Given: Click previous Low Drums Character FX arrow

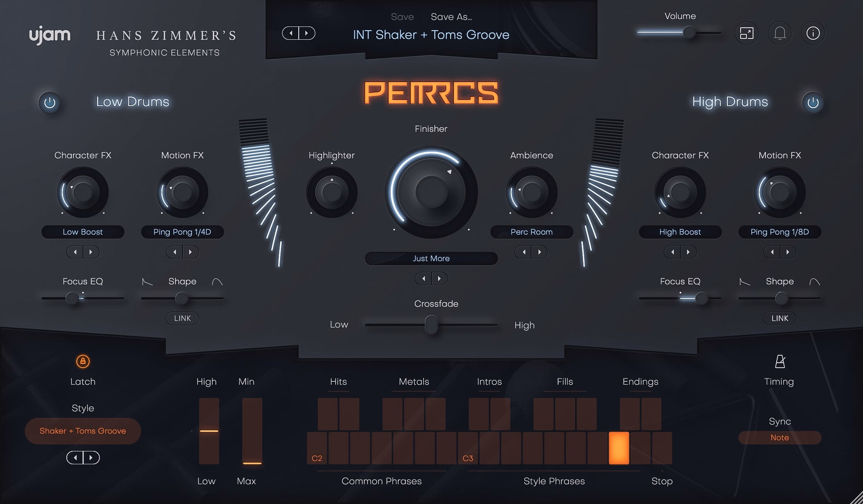Looking at the screenshot, I should click(75, 252).
